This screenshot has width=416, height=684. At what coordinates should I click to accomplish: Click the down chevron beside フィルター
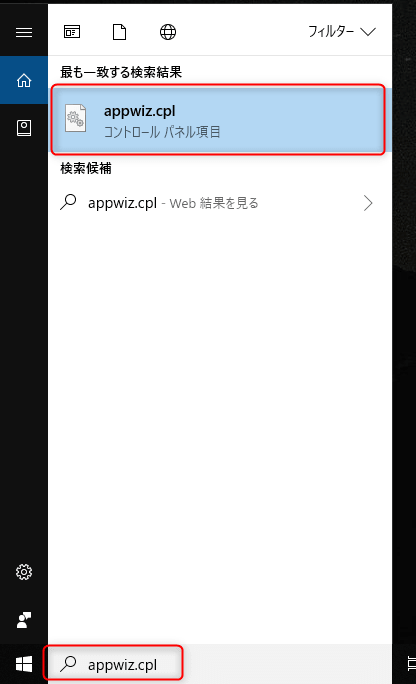click(368, 32)
